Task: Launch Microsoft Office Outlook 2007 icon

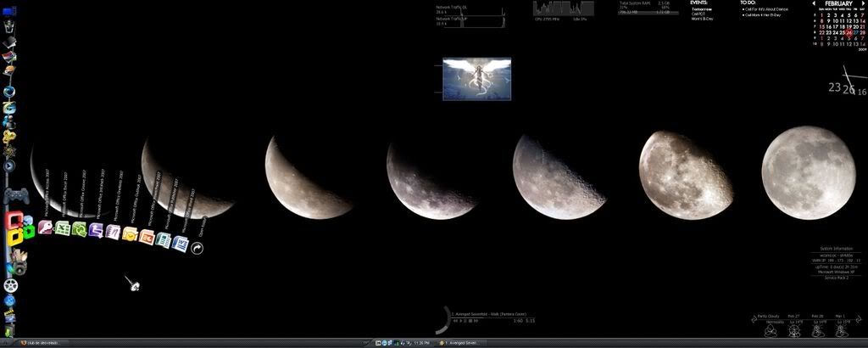Action: pyautogui.click(x=130, y=234)
